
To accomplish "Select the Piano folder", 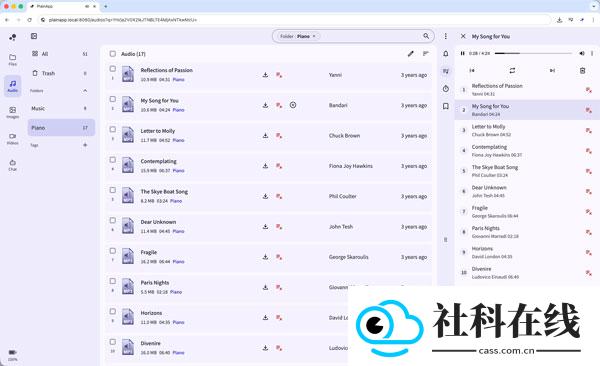I will (x=61, y=127).
